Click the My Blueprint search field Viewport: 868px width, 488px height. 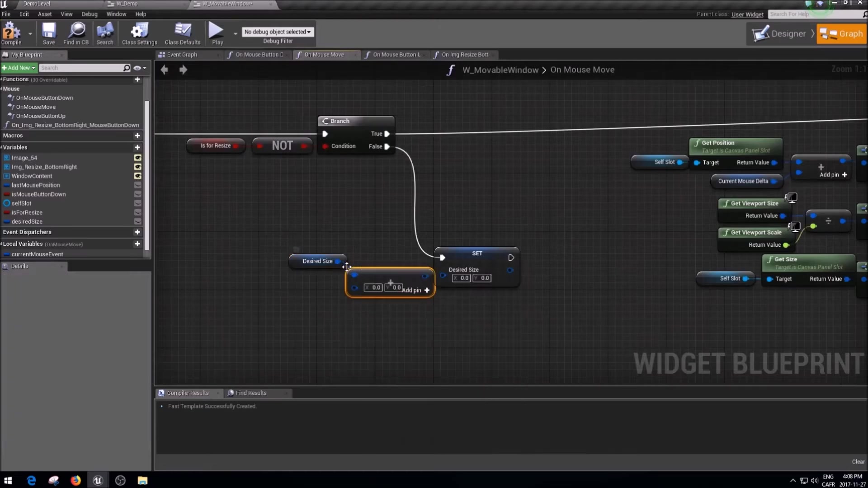tap(84, 68)
